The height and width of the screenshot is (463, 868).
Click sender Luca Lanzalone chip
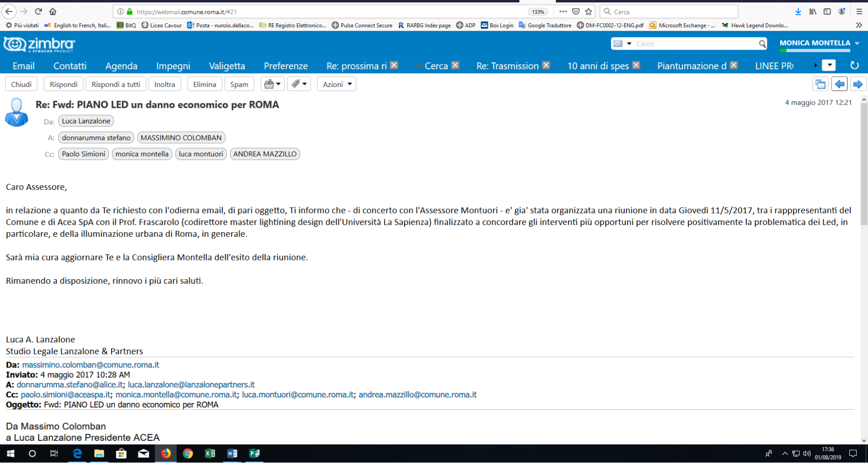pos(86,121)
